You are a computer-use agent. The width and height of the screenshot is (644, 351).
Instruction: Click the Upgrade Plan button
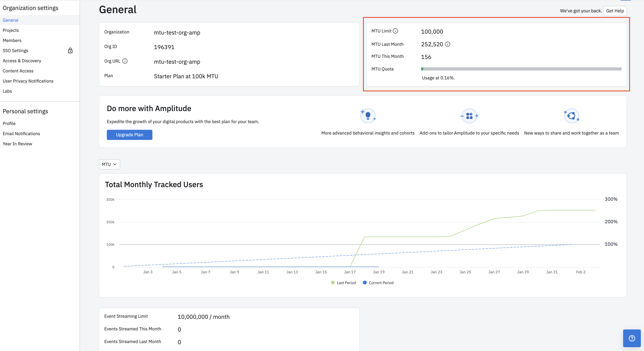pyautogui.click(x=129, y=135)
